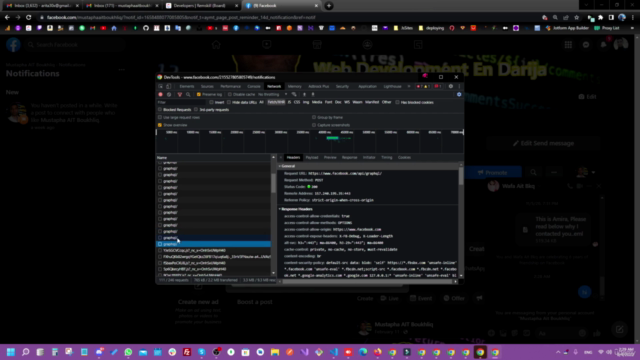
Task: Click the browser back arrow
Action: (x=7, y=18)
